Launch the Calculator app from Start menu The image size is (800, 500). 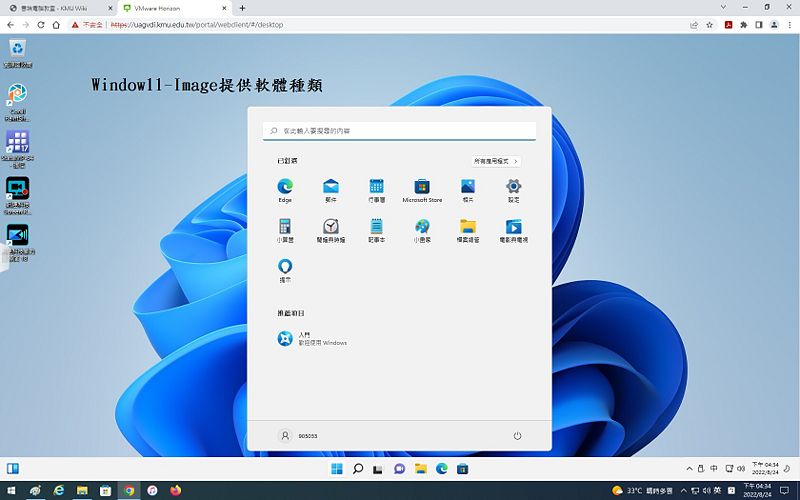point(285,230)
